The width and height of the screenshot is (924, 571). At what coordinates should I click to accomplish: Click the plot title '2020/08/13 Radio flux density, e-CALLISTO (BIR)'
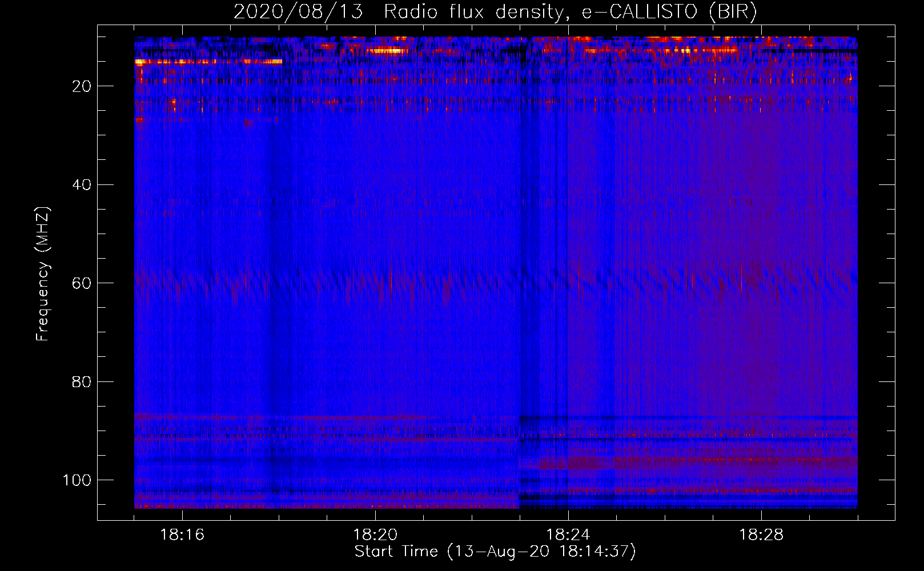[x=495, y=12]
